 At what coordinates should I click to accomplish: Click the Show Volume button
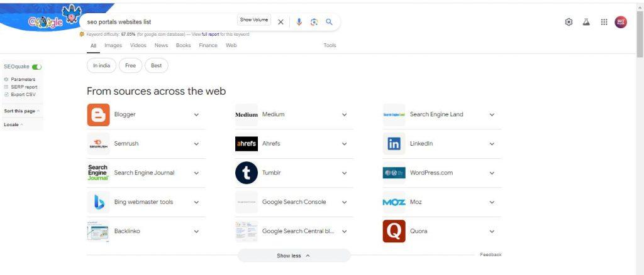(254, 19)
